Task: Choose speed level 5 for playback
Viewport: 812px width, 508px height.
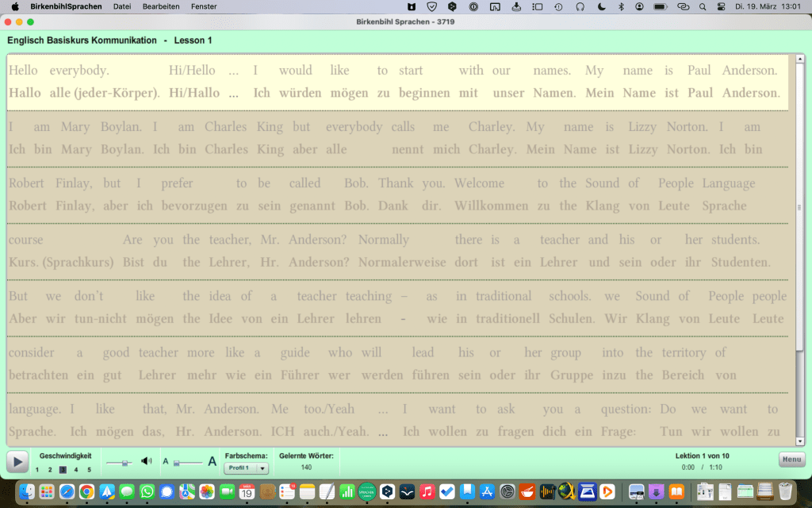Action: 89,470
